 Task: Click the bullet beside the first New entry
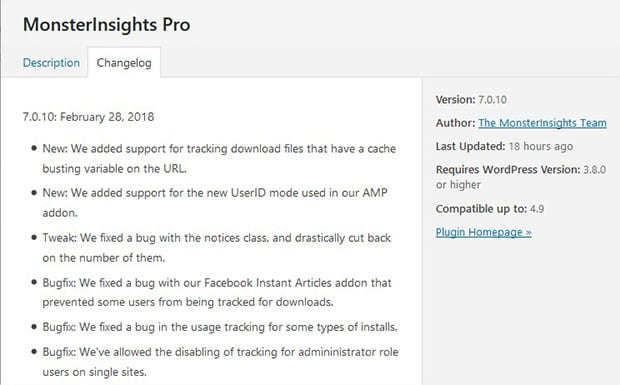pos(34,148)
